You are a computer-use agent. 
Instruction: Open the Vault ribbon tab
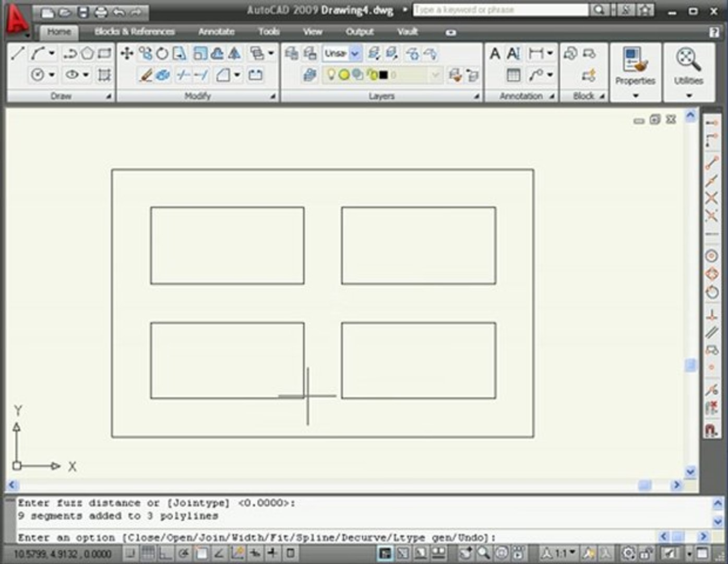407,32
